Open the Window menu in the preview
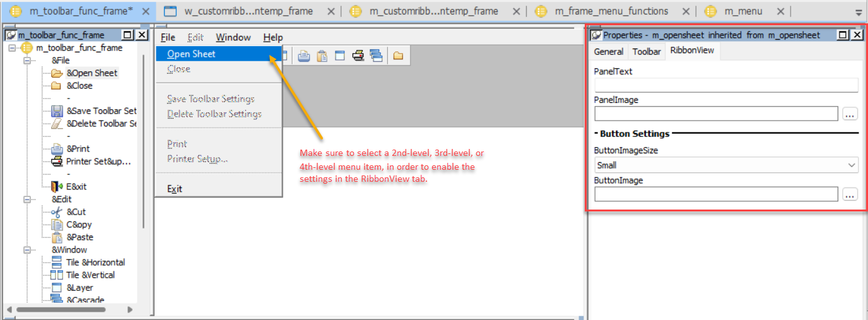The width and height of the screenshot is (868, 320). [233, 37]
